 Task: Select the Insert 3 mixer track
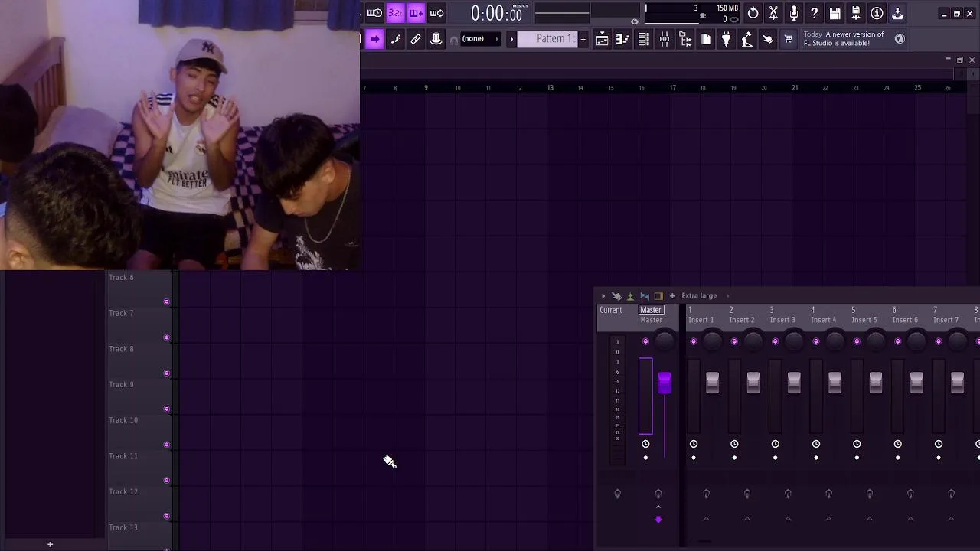pos(782,315)
